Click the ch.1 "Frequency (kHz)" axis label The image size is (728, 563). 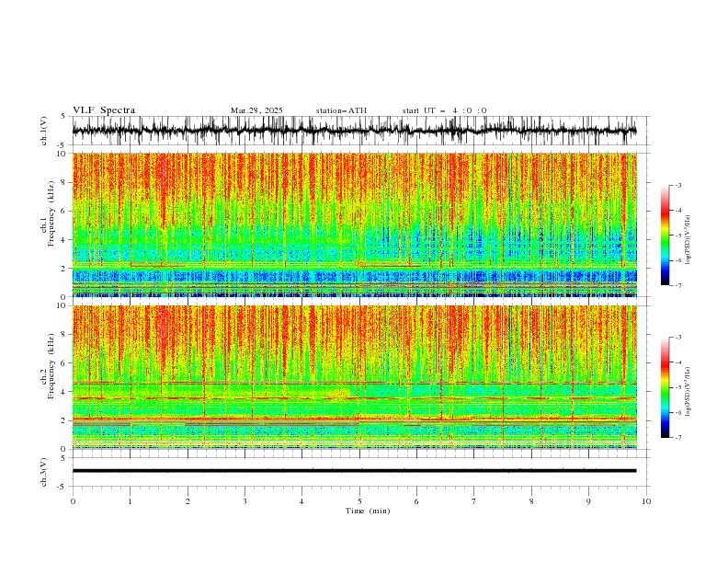51,214
